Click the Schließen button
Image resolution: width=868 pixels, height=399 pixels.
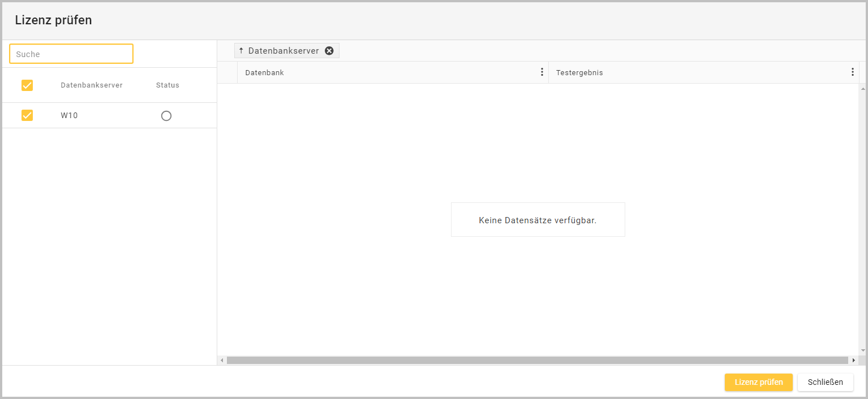(825, 382)
